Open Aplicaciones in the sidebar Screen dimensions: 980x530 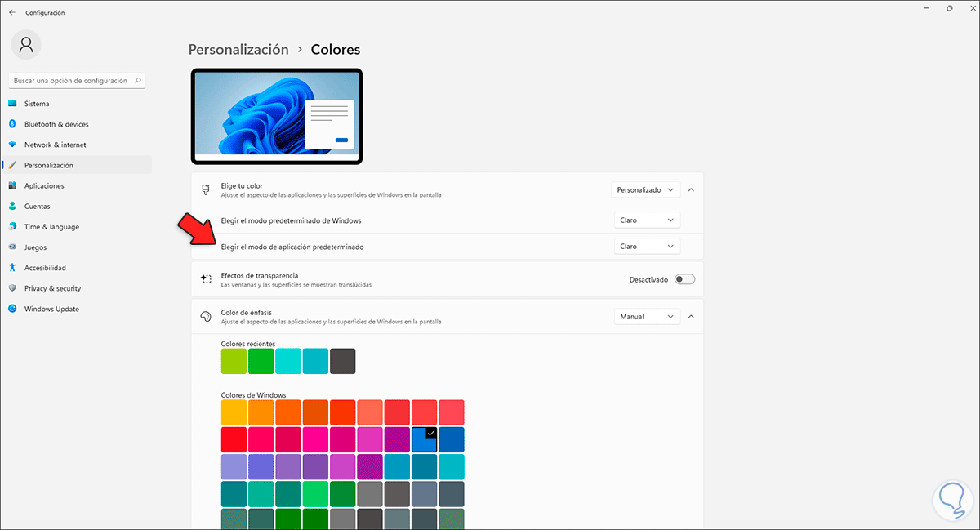[44, 185]
